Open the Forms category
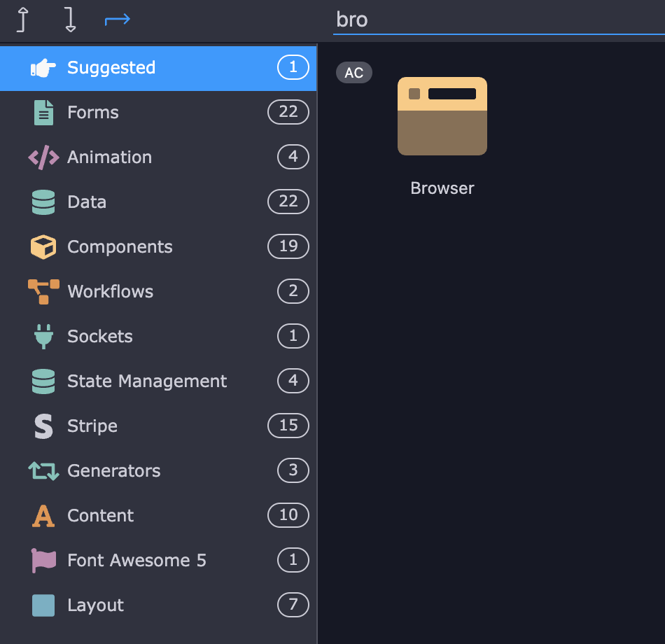Screen dimensions: 665x644 pos(93,113)
